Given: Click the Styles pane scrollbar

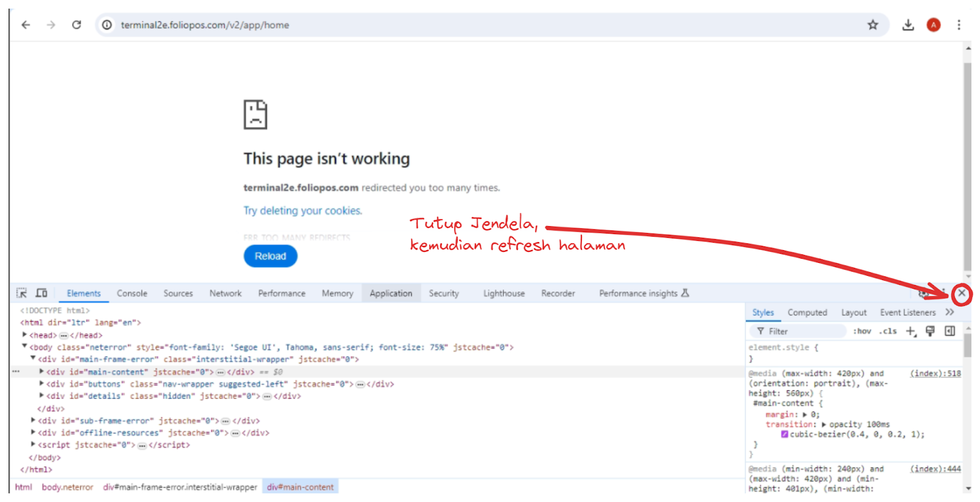Looking at the screenshot, I should (968, 345).
